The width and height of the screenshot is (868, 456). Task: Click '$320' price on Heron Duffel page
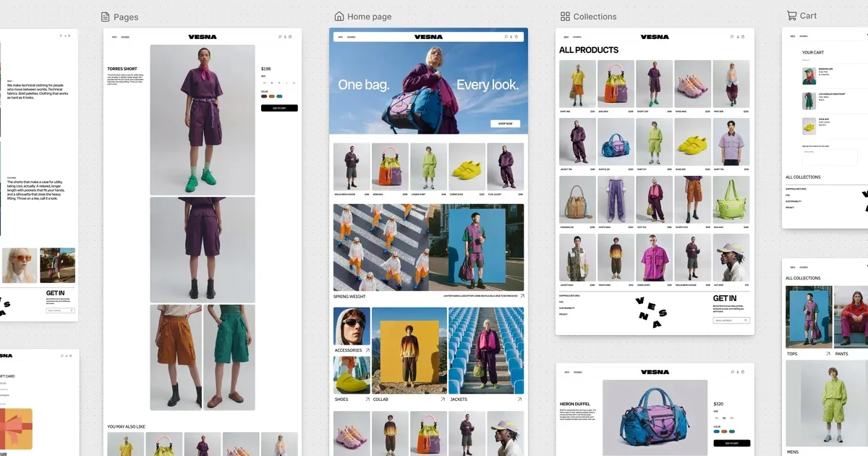coord(718,405)
